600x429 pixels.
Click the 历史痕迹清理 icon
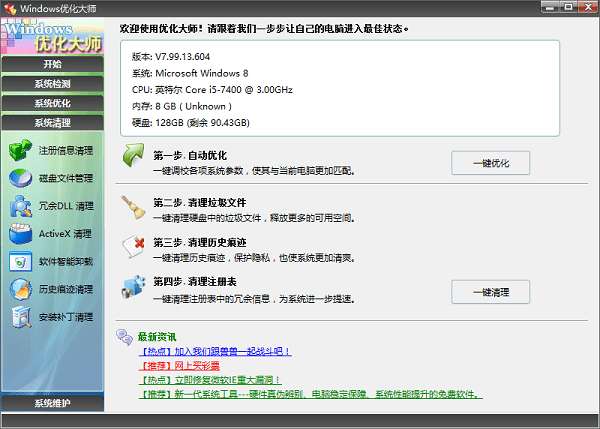pos(20,289)
